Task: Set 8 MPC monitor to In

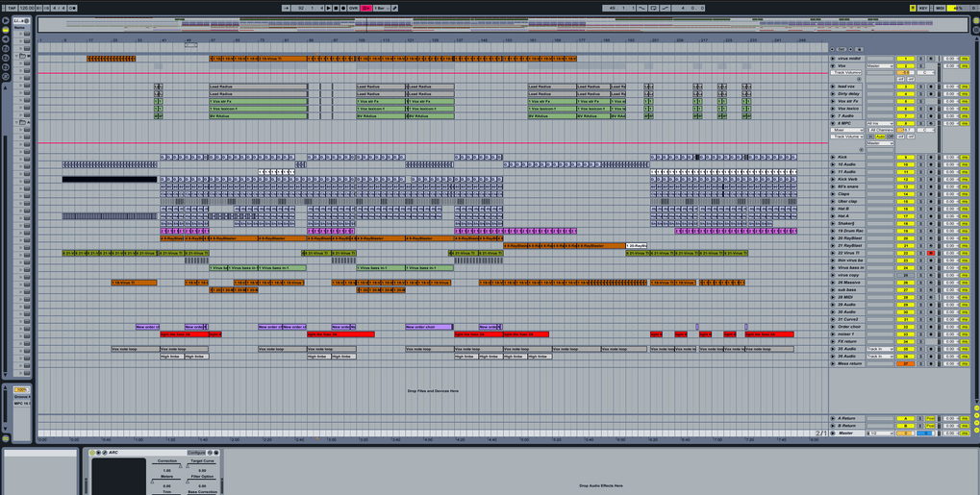Action: (x=870, y=136)
